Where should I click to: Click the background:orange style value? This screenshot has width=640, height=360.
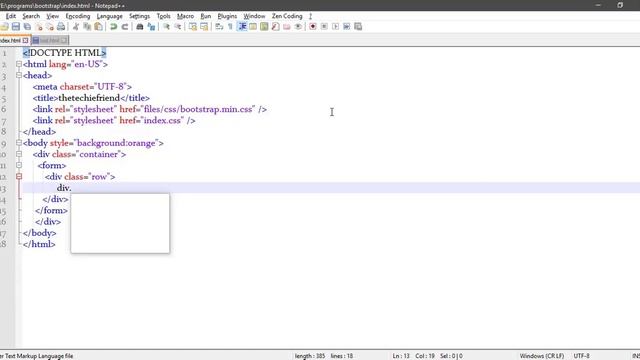click(x=116, y=143)
